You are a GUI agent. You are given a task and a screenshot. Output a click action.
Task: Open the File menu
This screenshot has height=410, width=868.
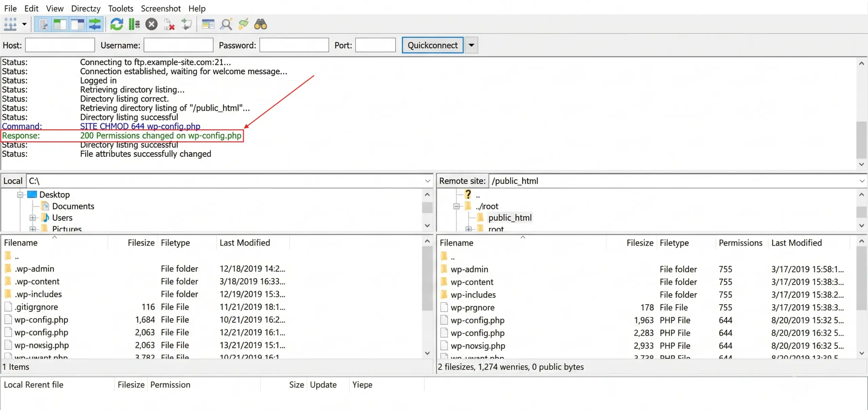(x=11, y=8)
